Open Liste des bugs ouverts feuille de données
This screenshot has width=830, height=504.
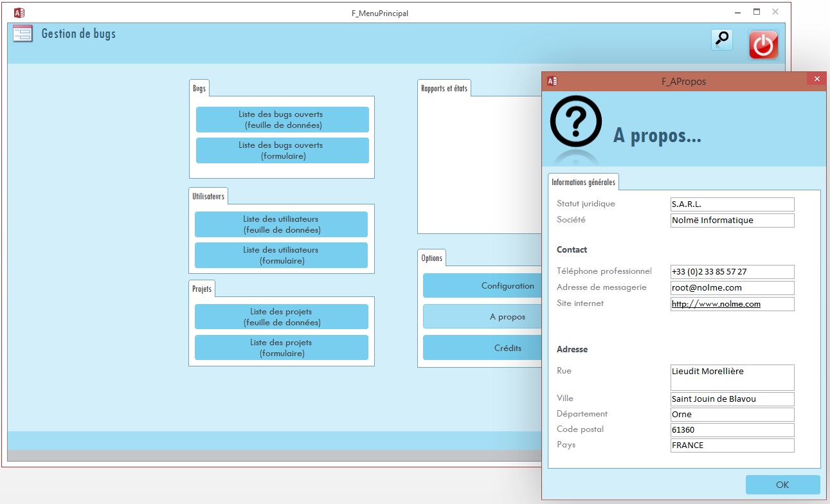(x=282, y=120)
